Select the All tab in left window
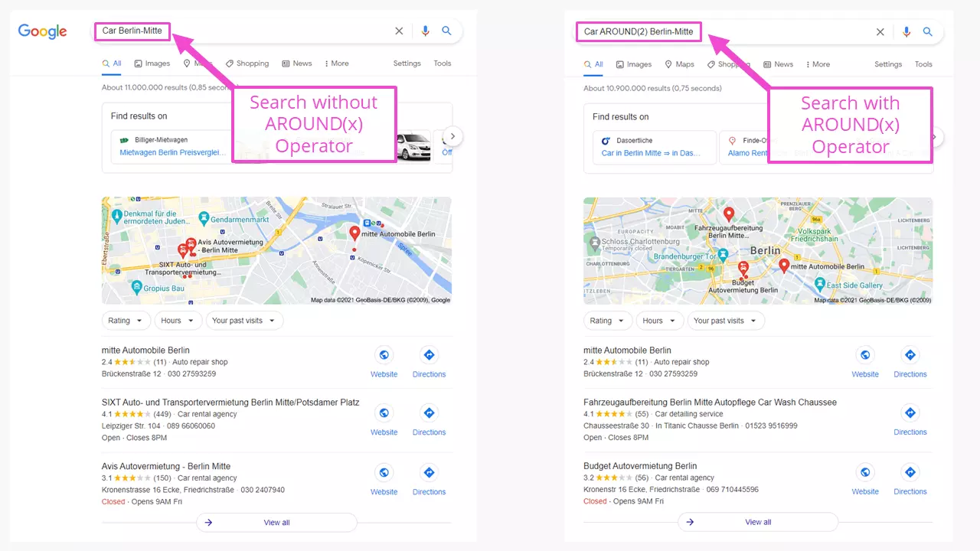The image size is (980, 551). tap(112, 64)
